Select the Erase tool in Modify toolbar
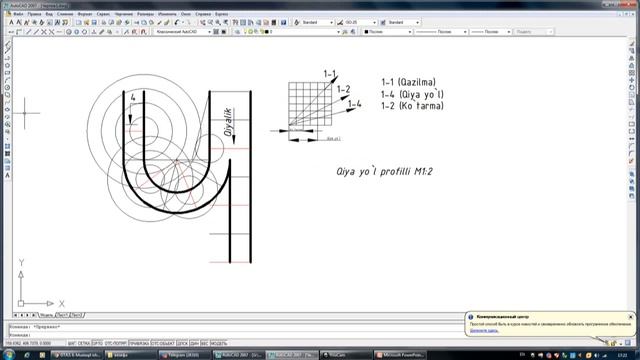 (631, 44)
